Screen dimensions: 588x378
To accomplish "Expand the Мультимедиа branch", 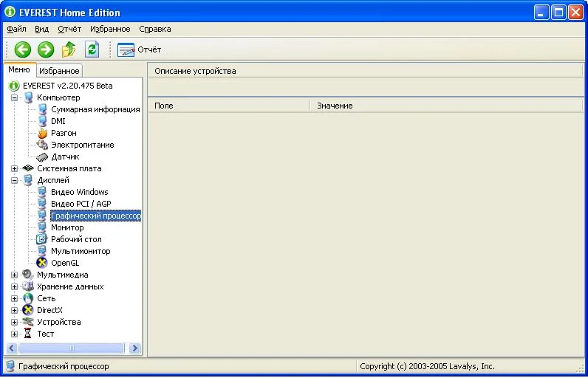I will [14, 275].
